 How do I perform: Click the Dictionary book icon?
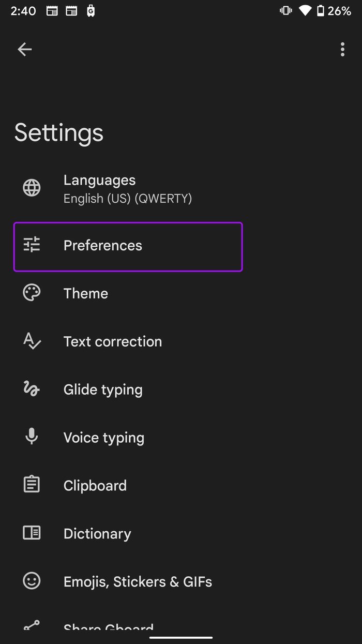tap(31, 533)
